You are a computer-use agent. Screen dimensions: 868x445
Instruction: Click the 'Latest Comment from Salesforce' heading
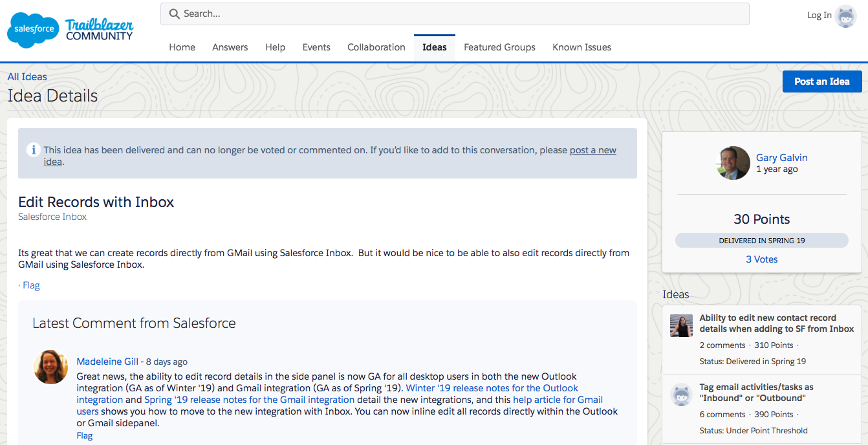click(134, 323)
